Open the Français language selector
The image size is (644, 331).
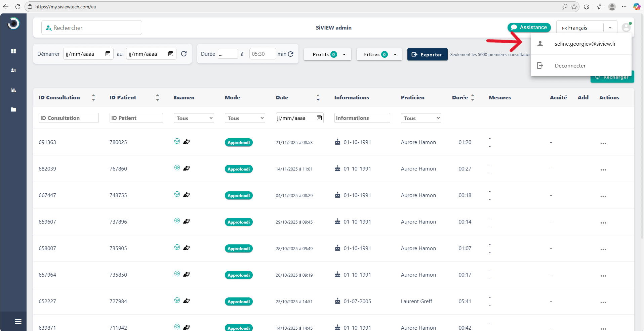(586, 28)
